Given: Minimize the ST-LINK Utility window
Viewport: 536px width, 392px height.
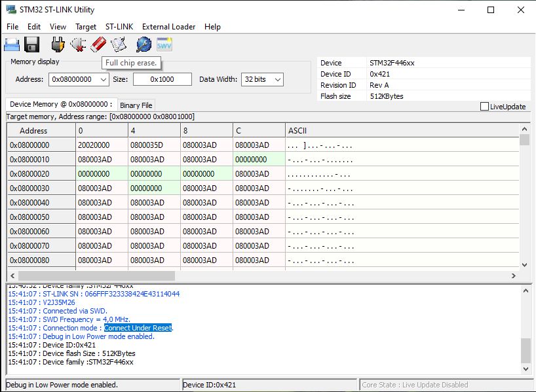Looking at the screenshot, I should (x=461, y=10).
